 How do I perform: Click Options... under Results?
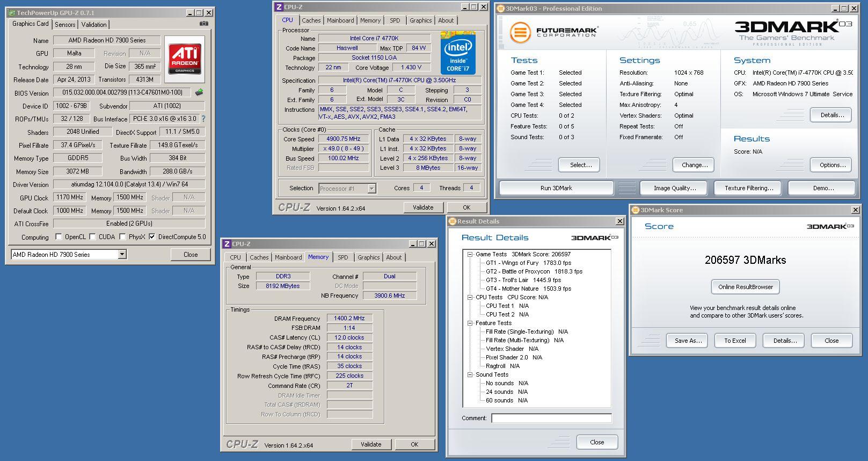pyautogui.click(x=832, y=165)
